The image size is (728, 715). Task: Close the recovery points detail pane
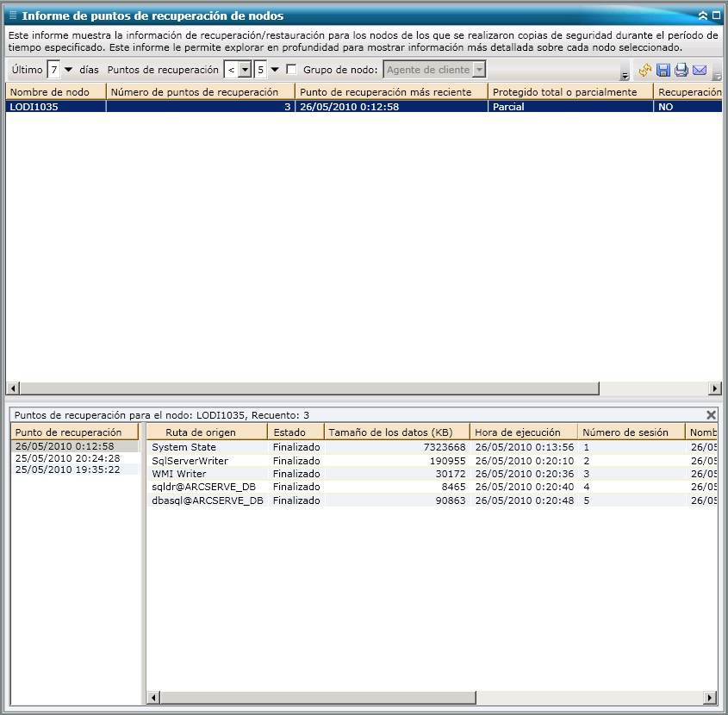click(x=711, y=415)
